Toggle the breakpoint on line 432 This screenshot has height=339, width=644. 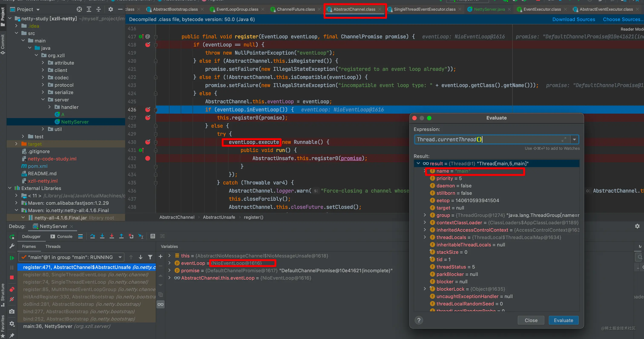click(x=148, y=158)
